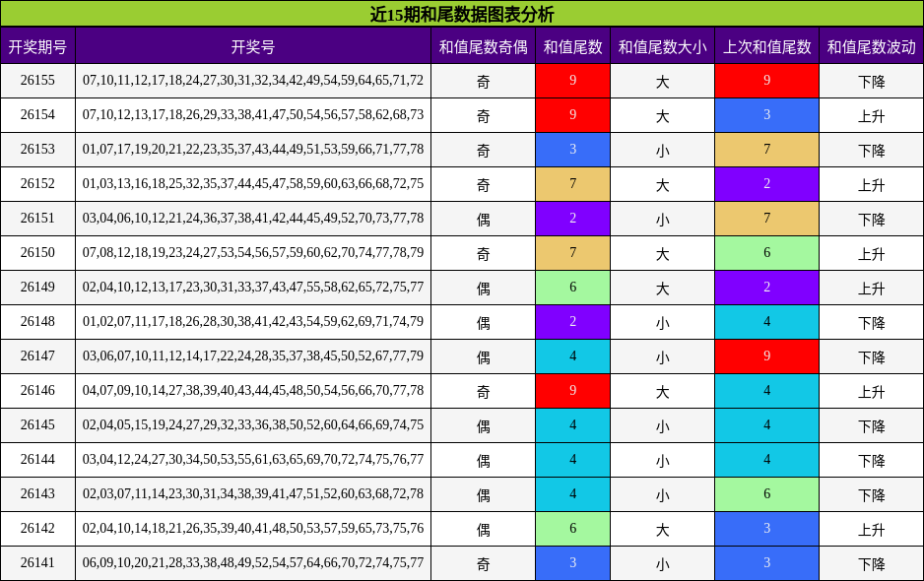Select cyan 和值尾数 cell 4 in row 26147
The height and width of the screenshot is (581, 924).
[x=572, y=356]
